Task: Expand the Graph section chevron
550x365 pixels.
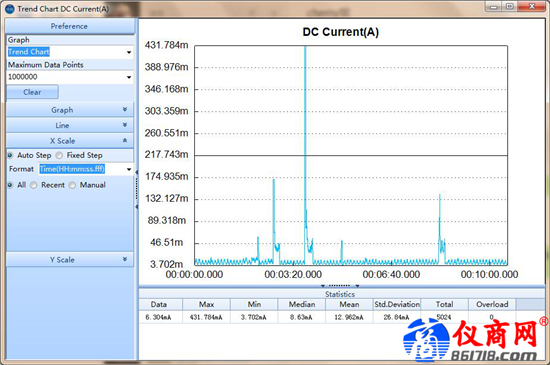Action: pyautogui.click(x=125, y=110)
